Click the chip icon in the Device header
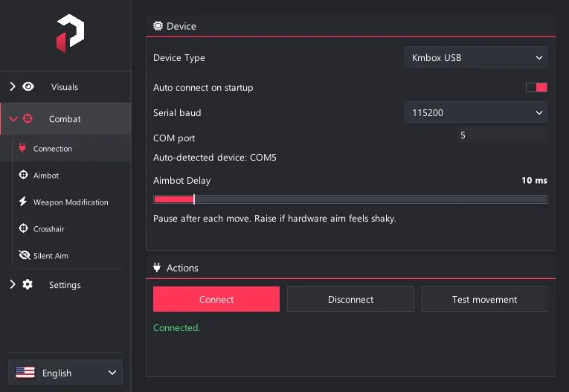569x392 pixels. click(158, 26)
